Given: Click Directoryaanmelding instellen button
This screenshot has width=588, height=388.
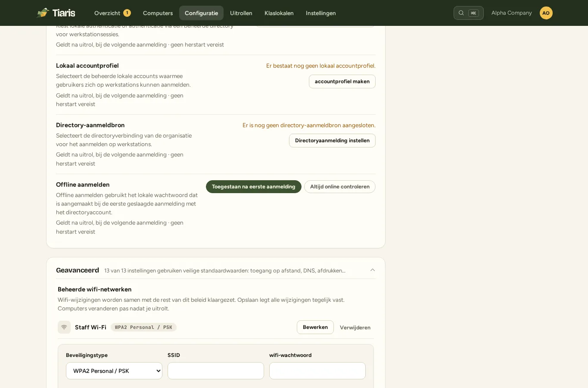Looking at the screenshot, I should click(332, 141).
